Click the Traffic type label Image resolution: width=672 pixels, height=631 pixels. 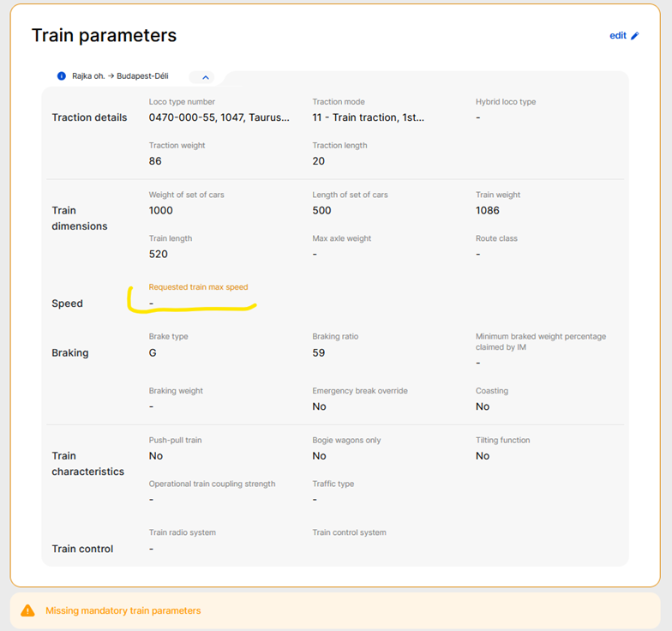tap(333, 484)
